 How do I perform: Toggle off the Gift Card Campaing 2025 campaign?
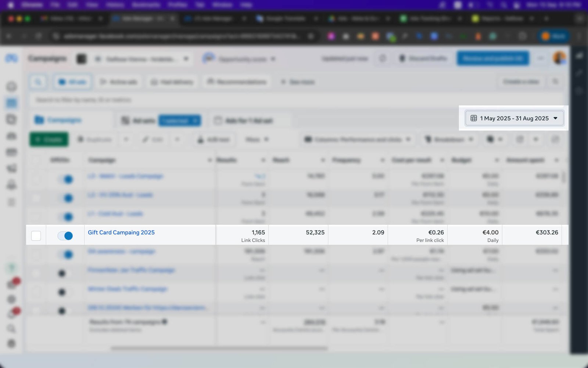[65, 236]
